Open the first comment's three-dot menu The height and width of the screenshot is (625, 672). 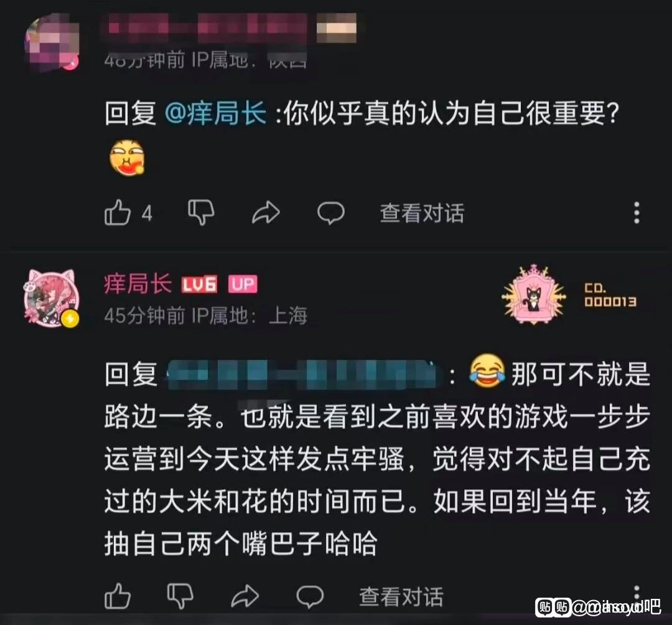[x=637, y=213]
